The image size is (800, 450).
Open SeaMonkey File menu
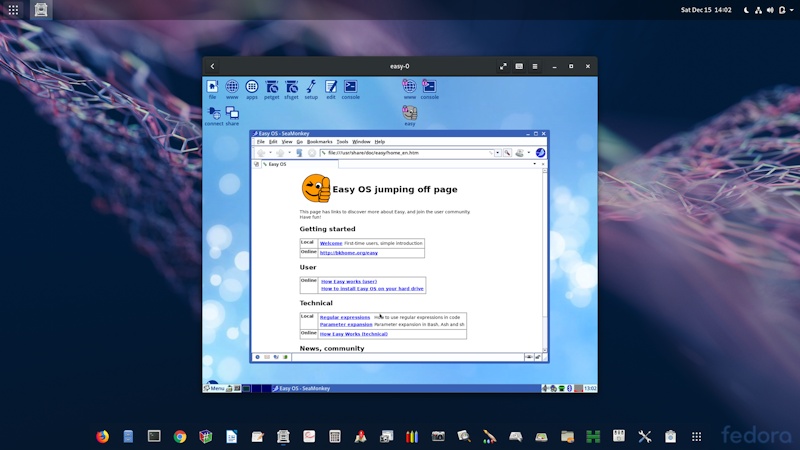coord(261,142)
